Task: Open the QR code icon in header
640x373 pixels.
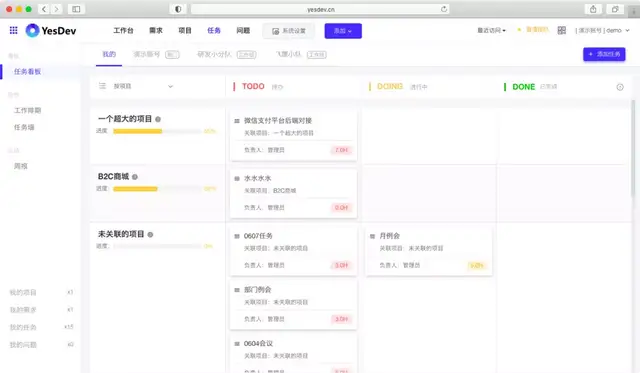Action: click(x=562, y=30)
